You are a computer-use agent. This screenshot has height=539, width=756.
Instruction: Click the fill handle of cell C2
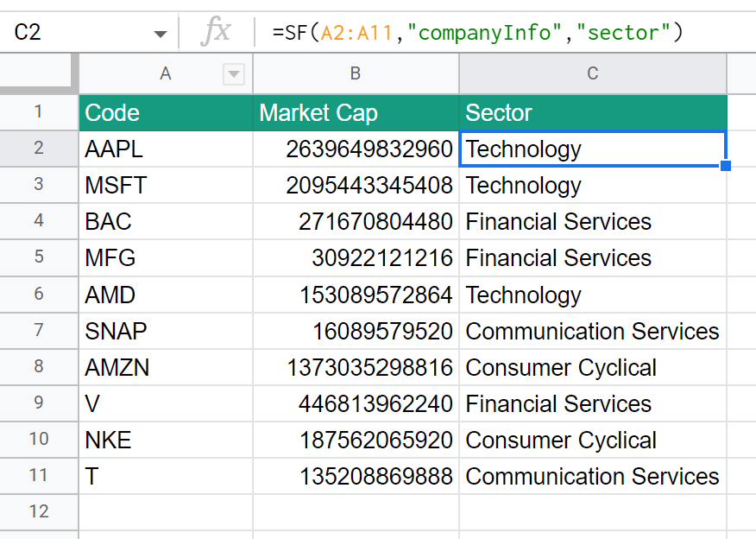pos(726,166)
